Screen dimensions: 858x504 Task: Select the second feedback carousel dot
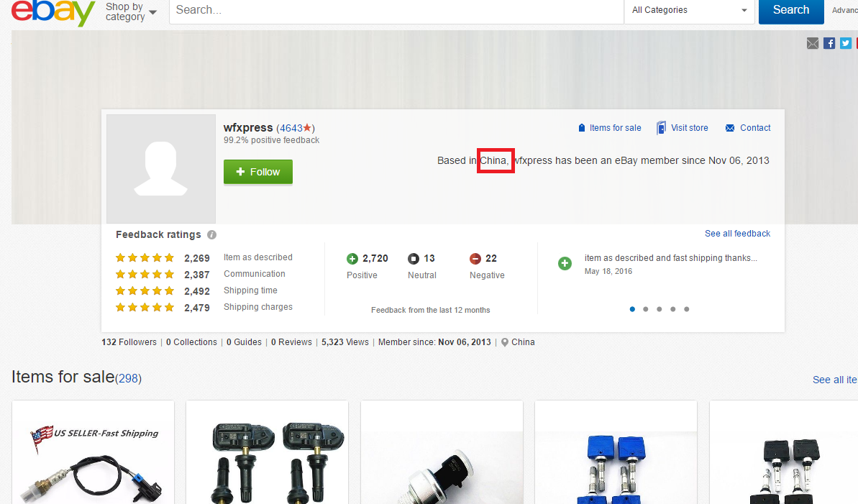(x=646, y=309)
